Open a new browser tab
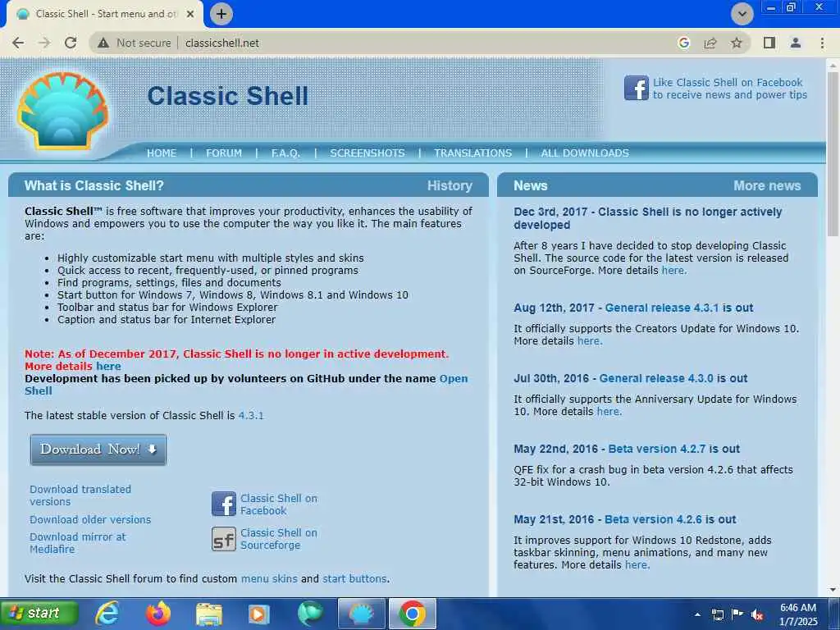This screenshot has height=630, width=840. click(221, 14)
